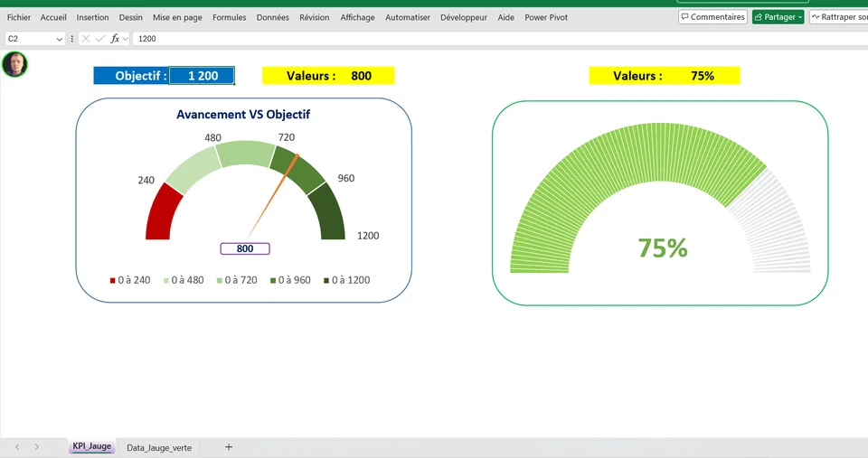Click the 240 data label

point(146,181)
